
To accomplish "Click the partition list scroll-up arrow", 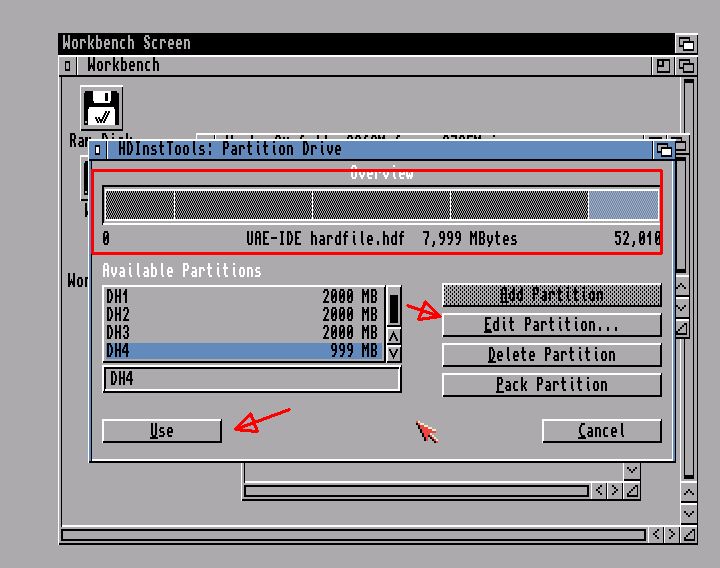I will coord(393,336).
